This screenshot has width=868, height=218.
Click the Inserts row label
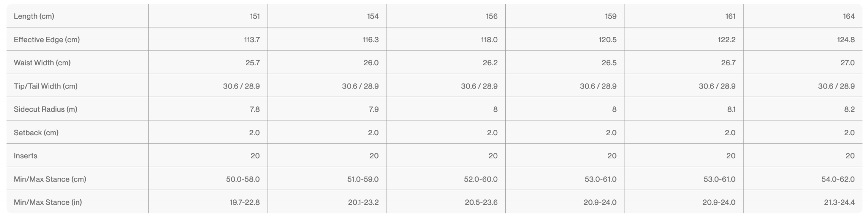click(x=25, y=156)
